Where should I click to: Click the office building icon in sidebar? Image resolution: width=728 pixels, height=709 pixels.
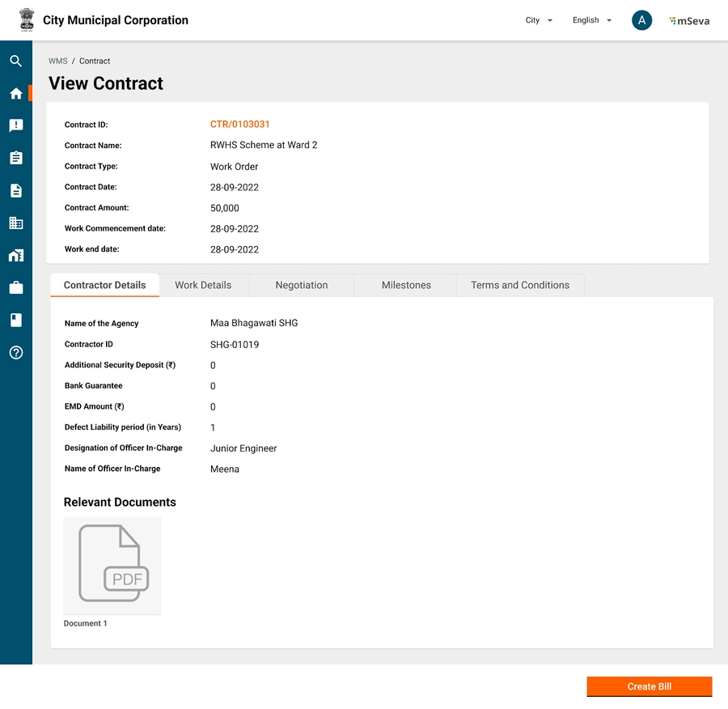15,223
